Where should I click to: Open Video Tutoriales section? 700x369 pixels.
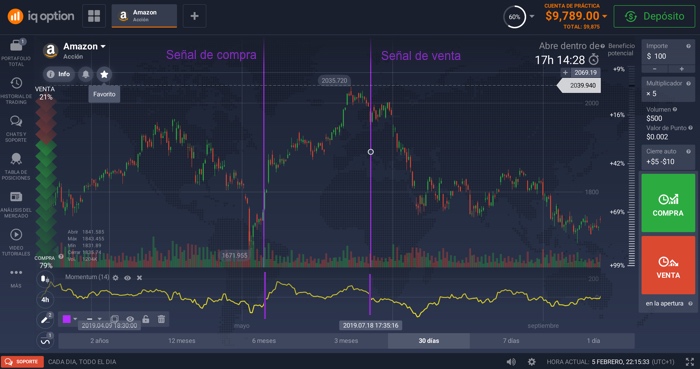pyautogui.click(x=16, y=242)
